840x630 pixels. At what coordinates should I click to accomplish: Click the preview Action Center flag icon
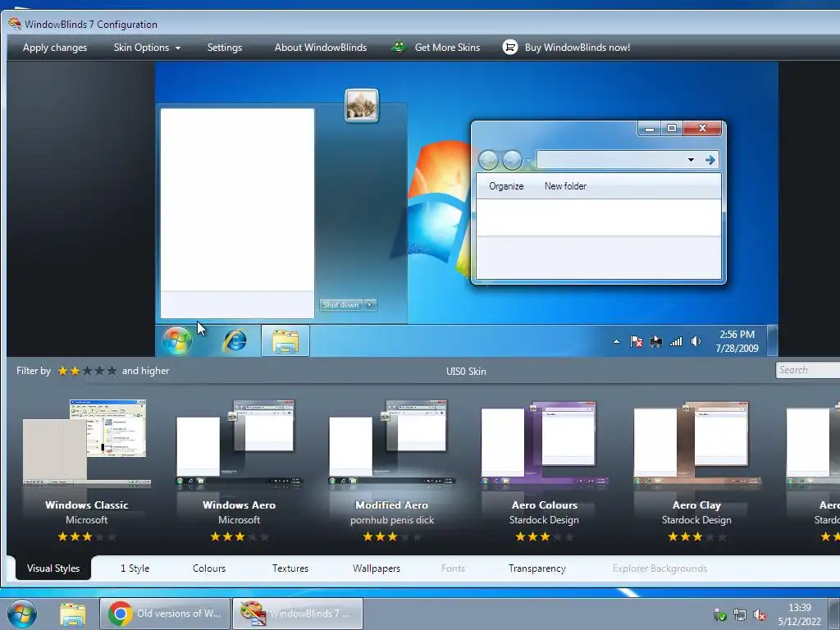637,341
